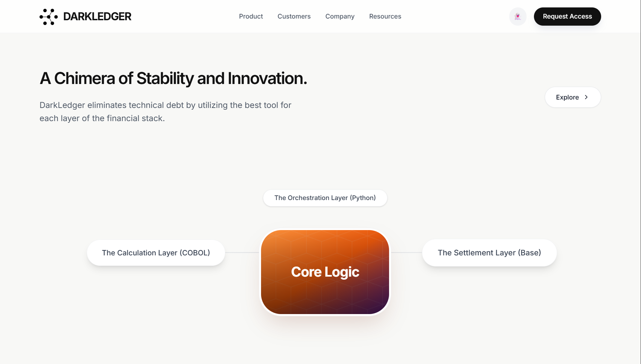Select The Calculation Layer (COBOL) pill
The width and height of the screenshot is (641, 364).
click(156, 253)
